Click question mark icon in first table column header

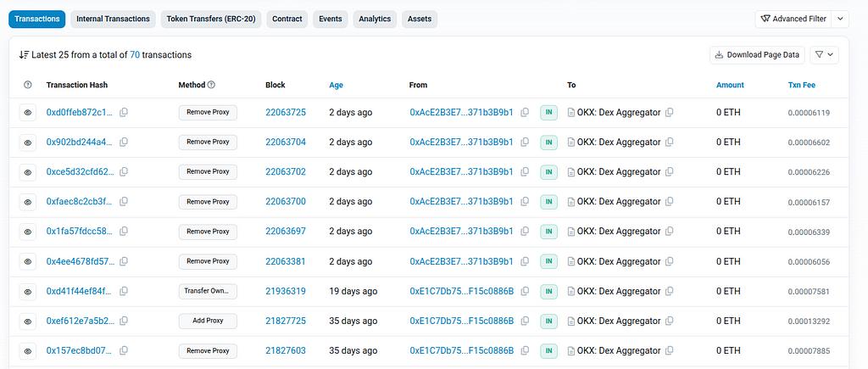click(28, 85)
